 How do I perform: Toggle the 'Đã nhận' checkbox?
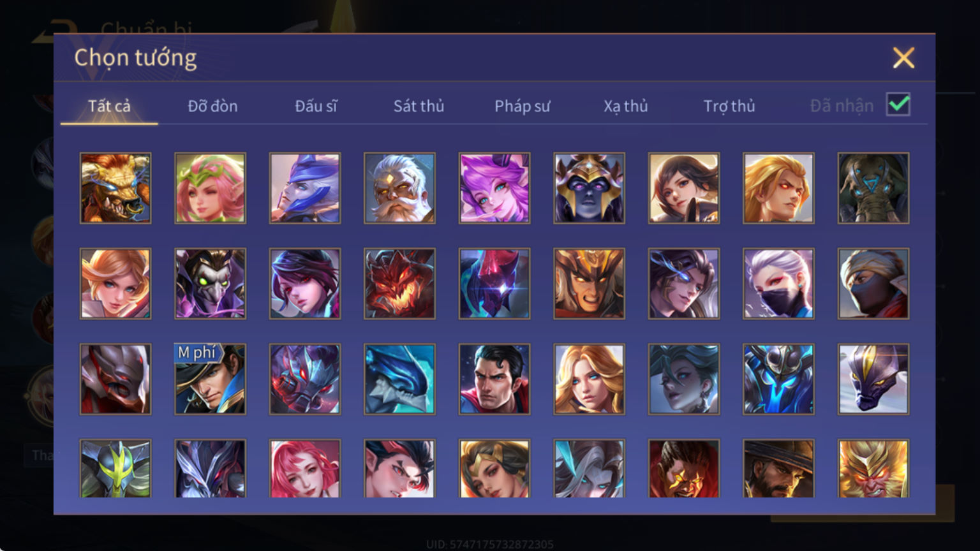coord(898,105)
